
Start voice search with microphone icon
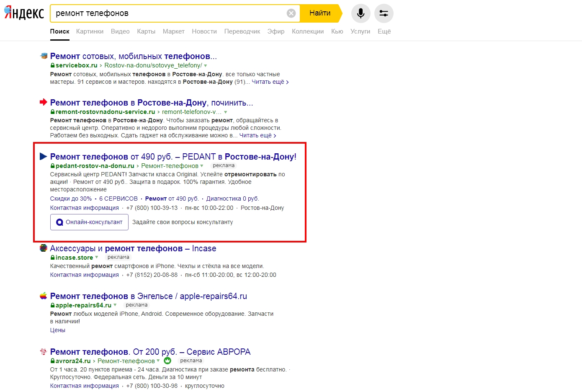[x=361, y=13]
